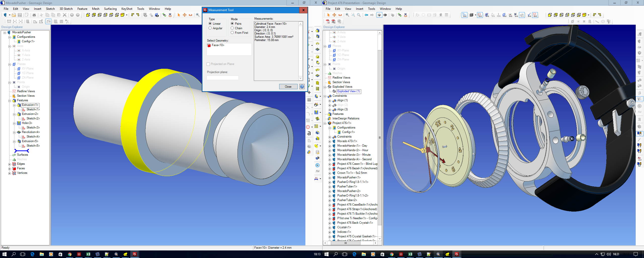Select the zoom magnifier tool in MovadoPusher toolbar
This screenshot has width=644, height=258.
pyautogui.click(x=198, y=15)
